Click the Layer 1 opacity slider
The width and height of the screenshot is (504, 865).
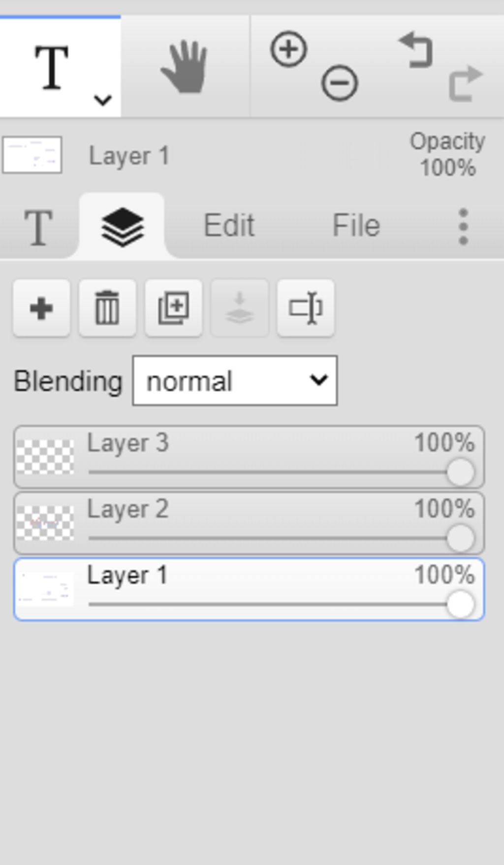point(281,604)
